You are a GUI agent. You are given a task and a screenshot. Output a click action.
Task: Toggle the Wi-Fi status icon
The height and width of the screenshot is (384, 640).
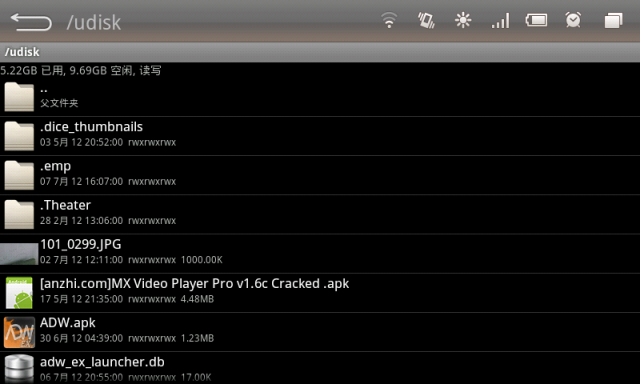[x=389, y=20]
